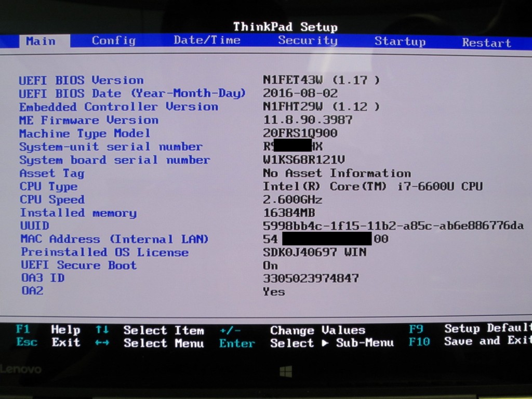Click the F10 key hint

pyautogui.click(x=419, y=341)
